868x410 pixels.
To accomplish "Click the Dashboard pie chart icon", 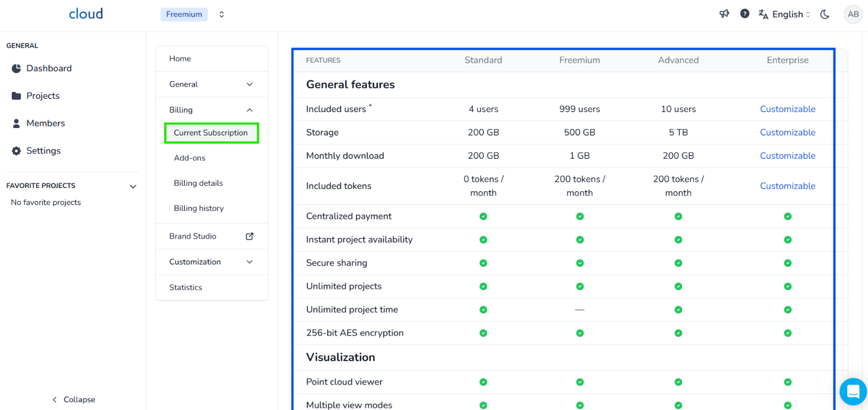I will [16, 69].
